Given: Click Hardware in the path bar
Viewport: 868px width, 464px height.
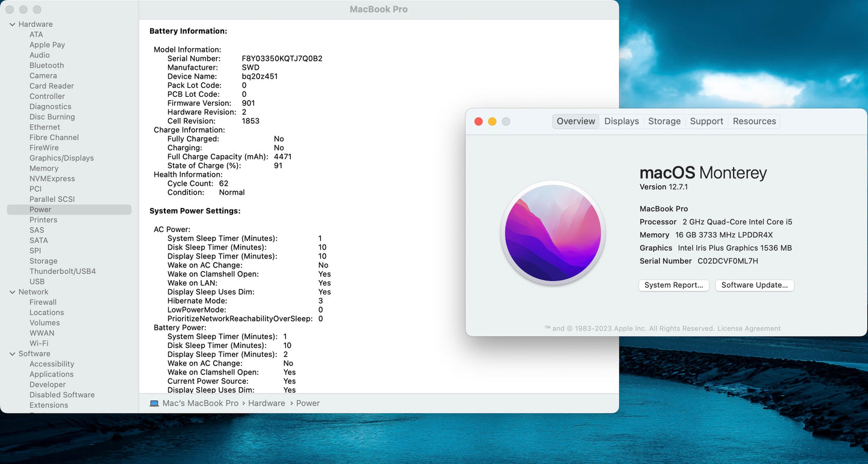Looking at the screenshot, I should point(267,403).
